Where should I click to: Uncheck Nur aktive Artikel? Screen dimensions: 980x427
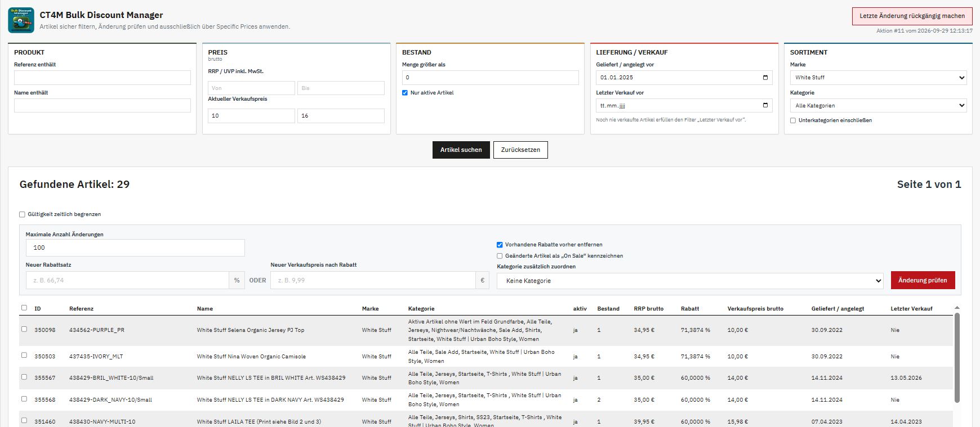point(405,93)
